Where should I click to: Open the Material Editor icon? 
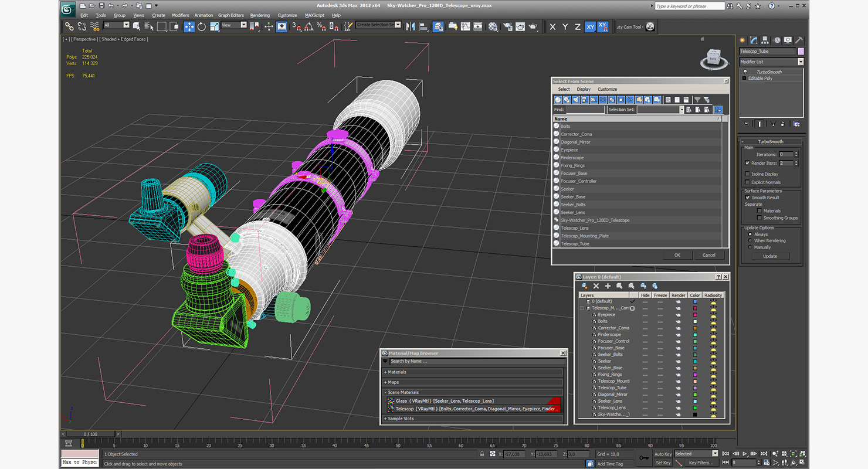point(493,26)
